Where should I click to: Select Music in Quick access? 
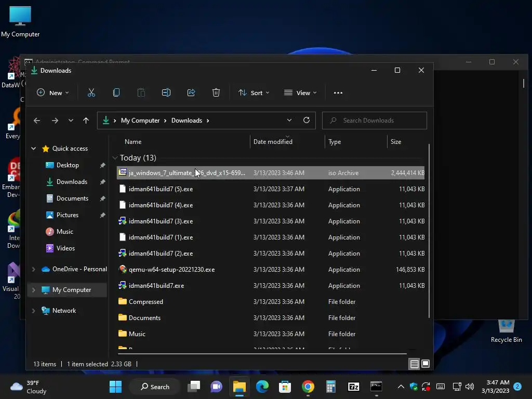(64, 232)
